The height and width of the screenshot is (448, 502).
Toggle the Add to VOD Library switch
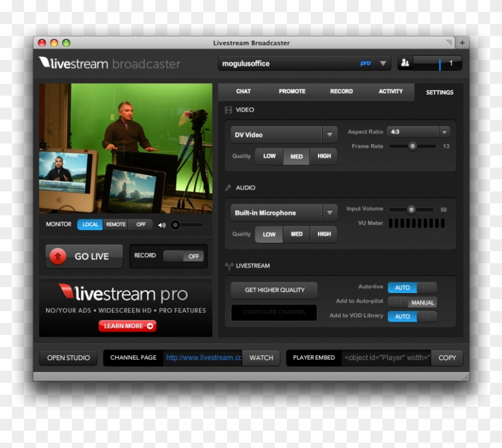pyautogui.click(x=412, y=316)
